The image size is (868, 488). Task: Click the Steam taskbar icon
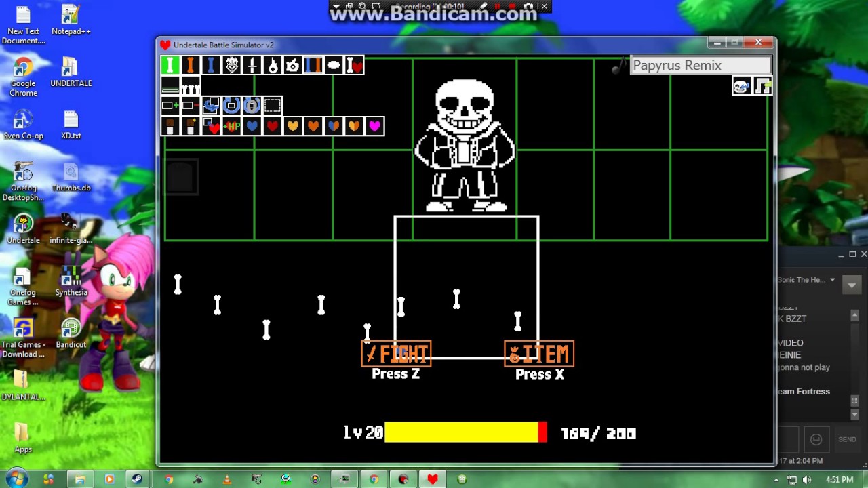137,479
